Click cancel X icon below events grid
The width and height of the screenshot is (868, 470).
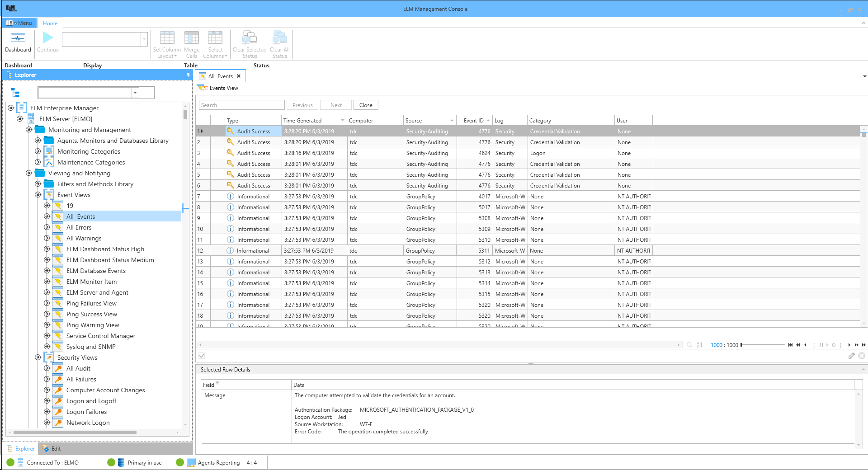[862, 356]
